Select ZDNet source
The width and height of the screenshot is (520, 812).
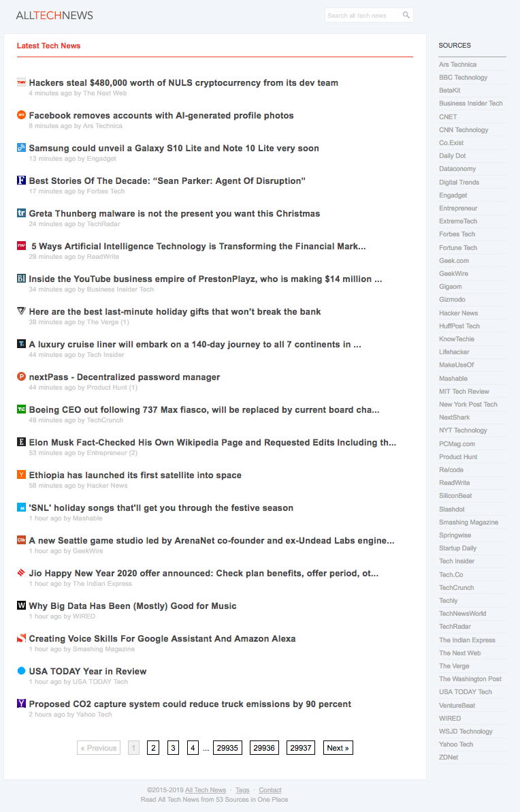pyautogui.click(x=449, y=757)
